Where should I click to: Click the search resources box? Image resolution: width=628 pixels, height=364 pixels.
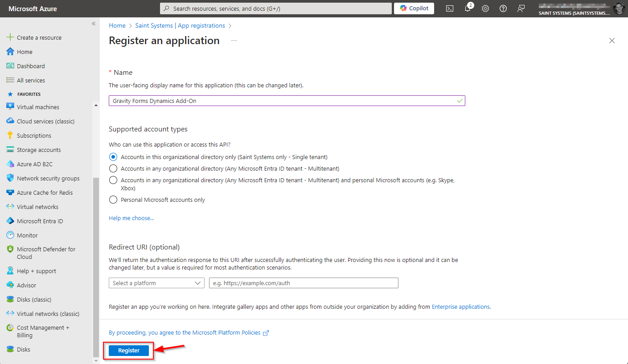tap(276, 8)
